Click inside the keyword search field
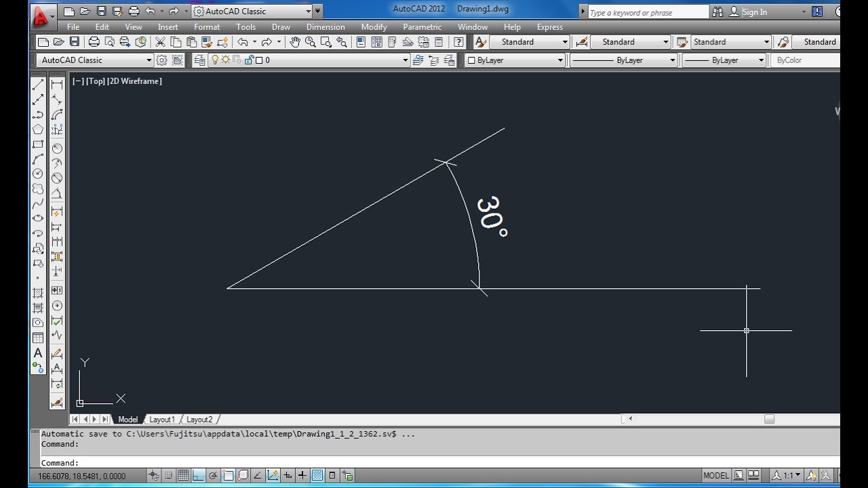The width and height of the screenshot is (868, 488). click(648, 12)
